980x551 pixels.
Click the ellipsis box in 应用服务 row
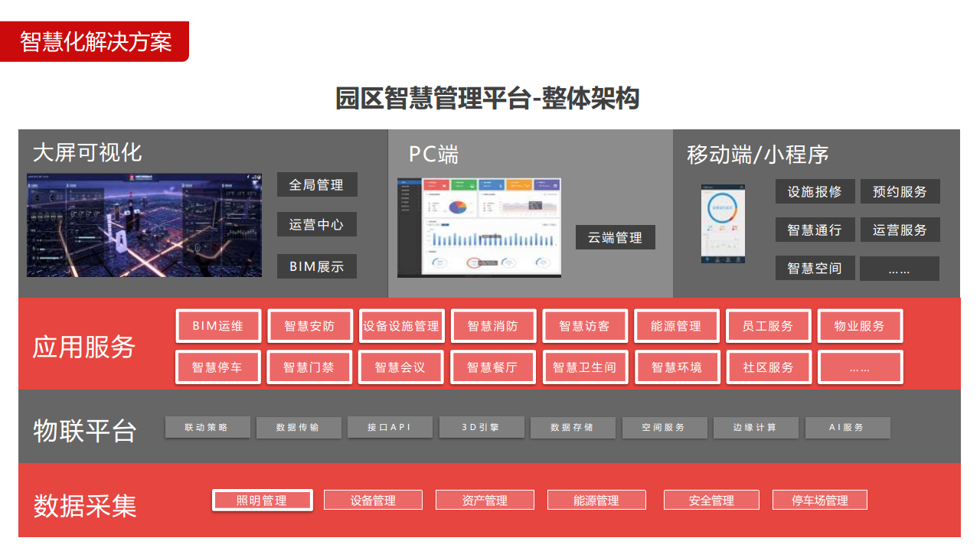pos(861,367)
